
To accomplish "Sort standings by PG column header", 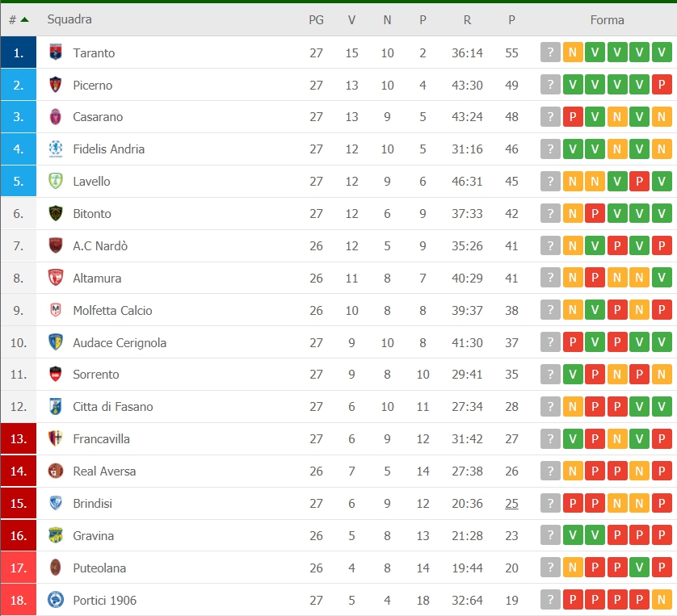I will click(x=316, y=20).
